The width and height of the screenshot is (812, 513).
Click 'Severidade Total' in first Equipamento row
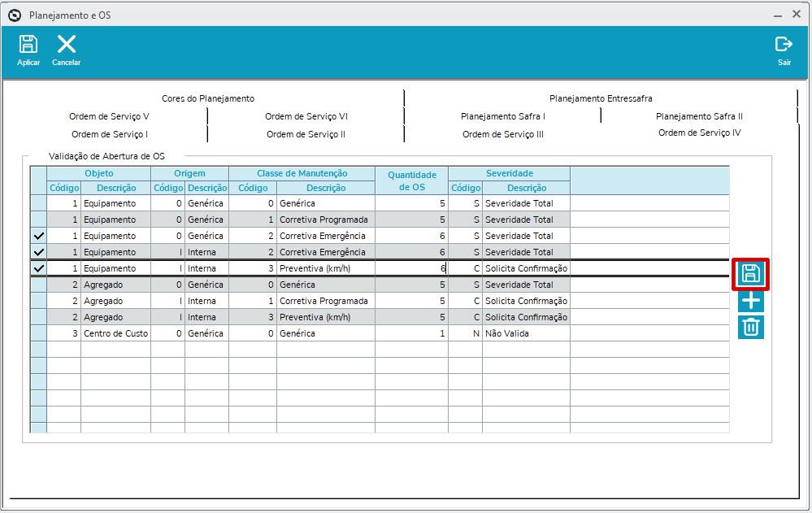(526, 203)
